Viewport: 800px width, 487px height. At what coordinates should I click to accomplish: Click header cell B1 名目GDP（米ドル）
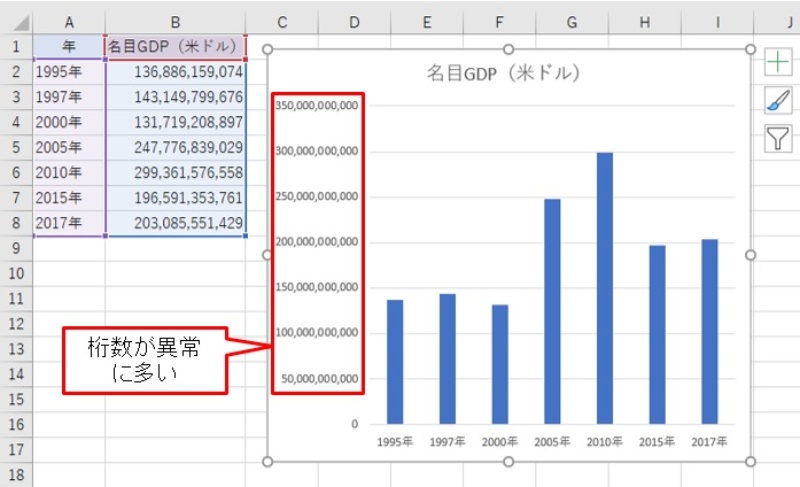(x=175, y=47)
